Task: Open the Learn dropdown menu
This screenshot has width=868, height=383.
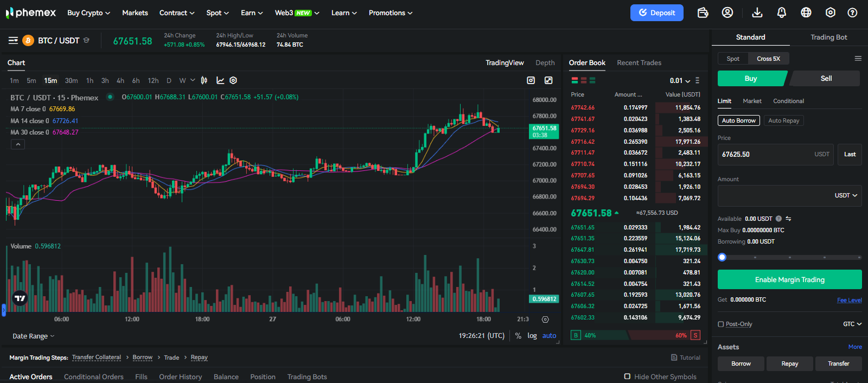Action: pos(344,12)
